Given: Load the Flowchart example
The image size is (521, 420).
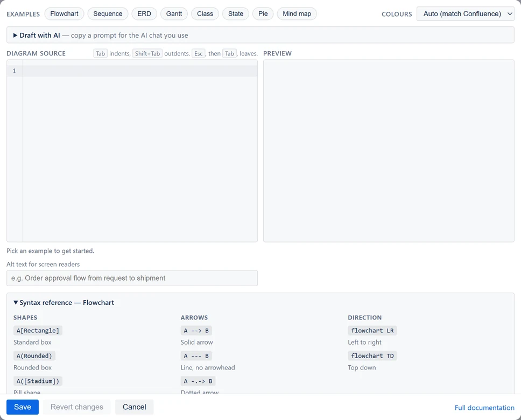Looking at the screenshot, I should pos(64,13).
